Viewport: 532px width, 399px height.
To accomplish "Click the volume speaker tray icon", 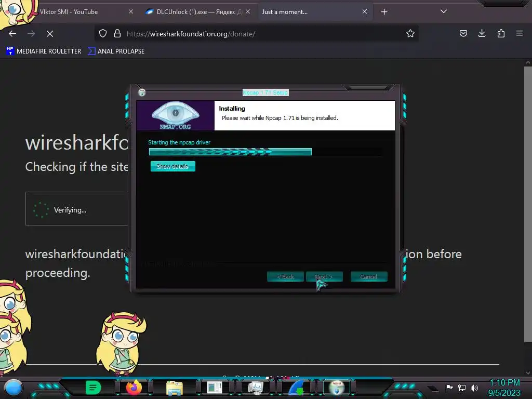I will (474, 388).
